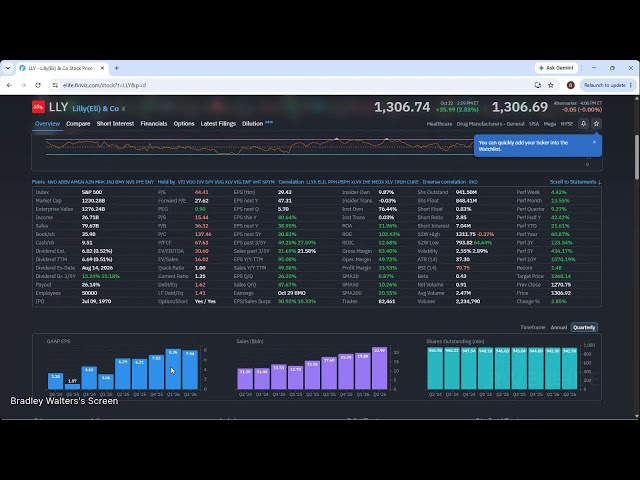Add LLY to watchlist with star icon
Viewport: 640px width, 480px height.
[x=596, y=124]
